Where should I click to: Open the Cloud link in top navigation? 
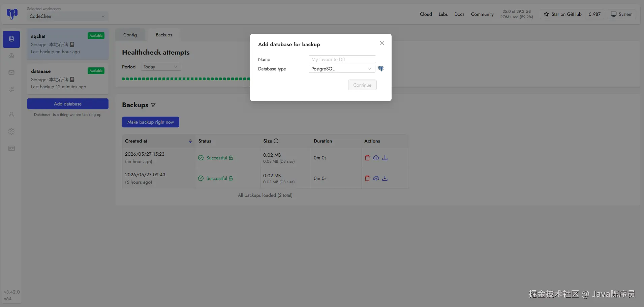click(426, 14)
